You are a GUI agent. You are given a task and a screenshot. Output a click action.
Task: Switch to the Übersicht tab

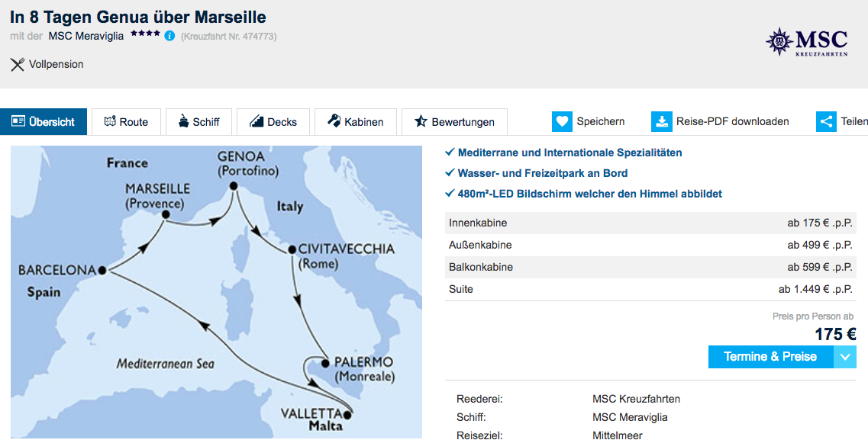pos(44,121)
